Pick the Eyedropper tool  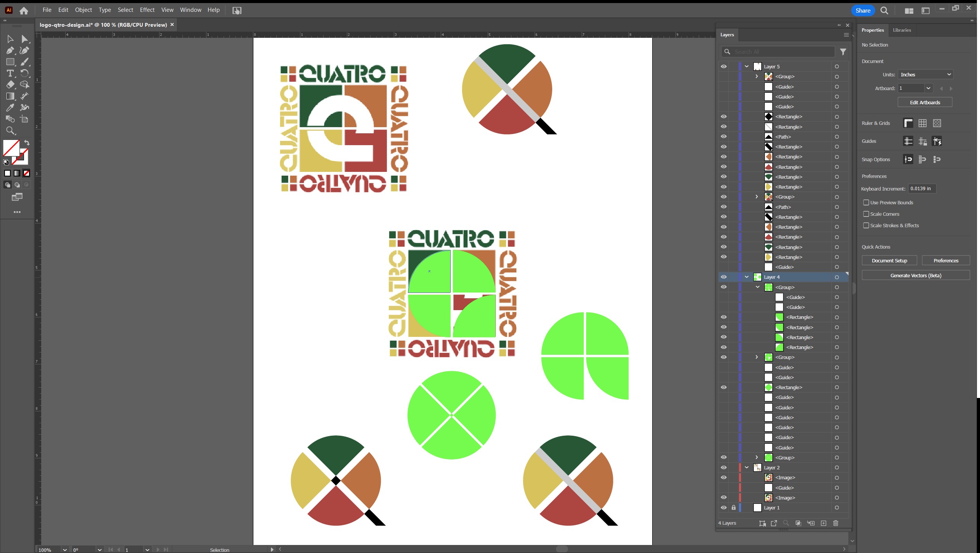(x=10, y=108)
